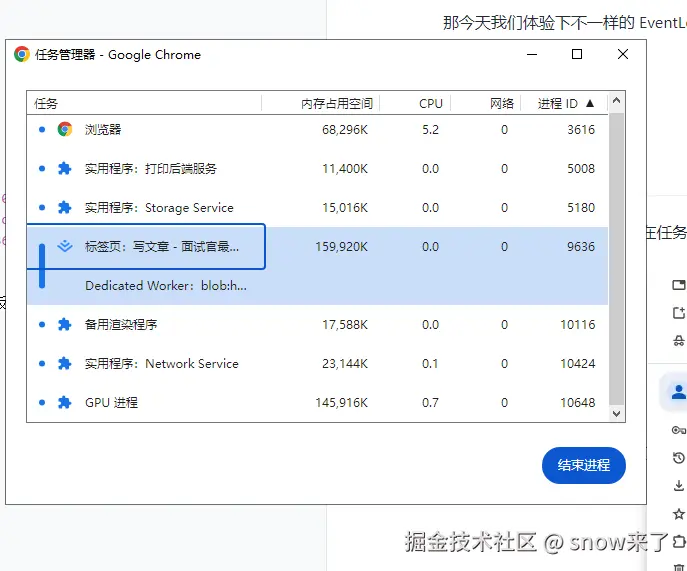Click the scrollbar up arrow

[616, 100]
